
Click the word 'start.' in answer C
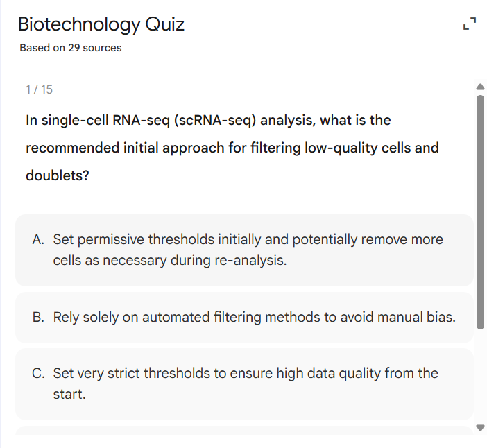click(x=69, y=395)
